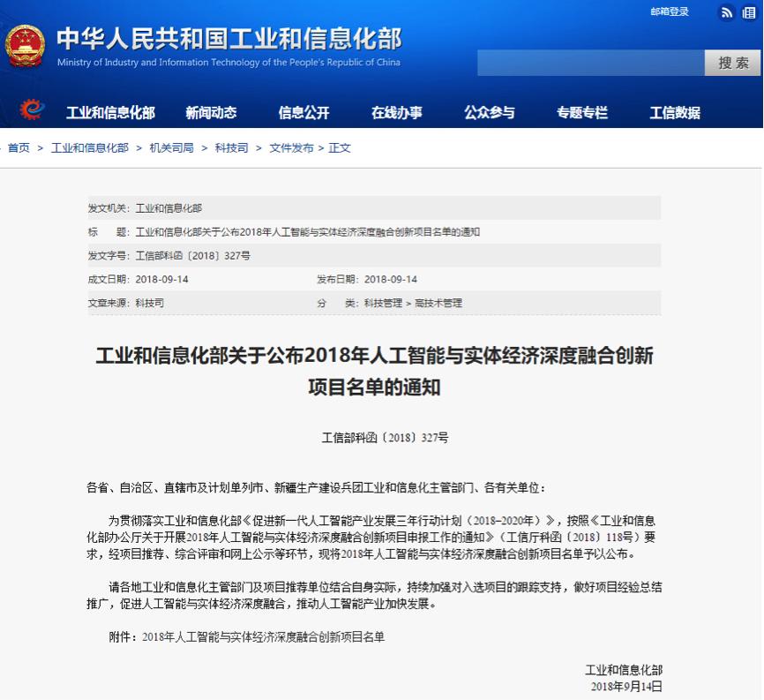
Task: Click the salutation line 各省、自治区
Action: click(316, 487)
